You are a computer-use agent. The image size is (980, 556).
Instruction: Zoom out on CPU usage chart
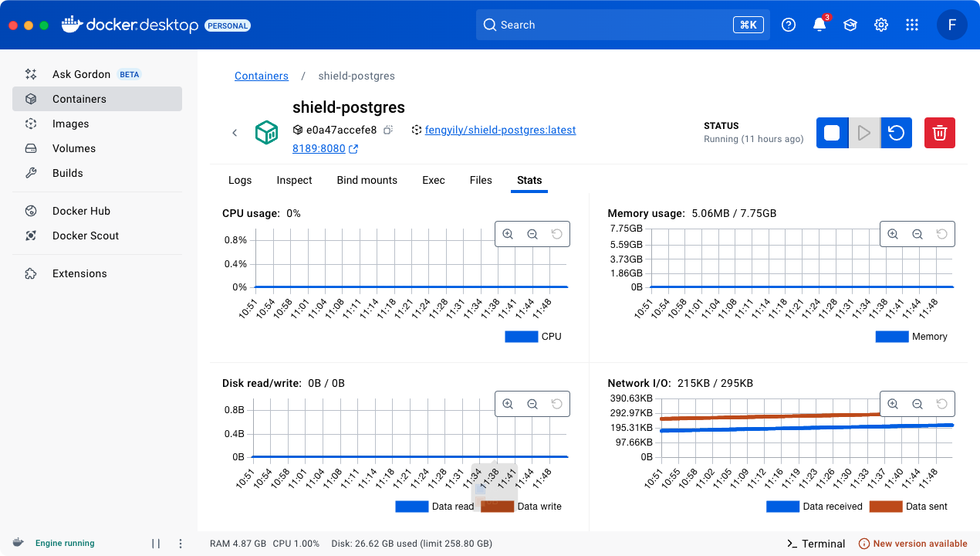coord(532,234)
